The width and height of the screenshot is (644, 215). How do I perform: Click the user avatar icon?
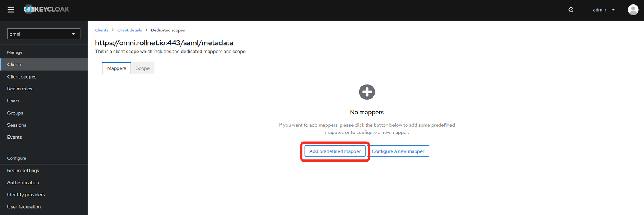click(633, 10)
